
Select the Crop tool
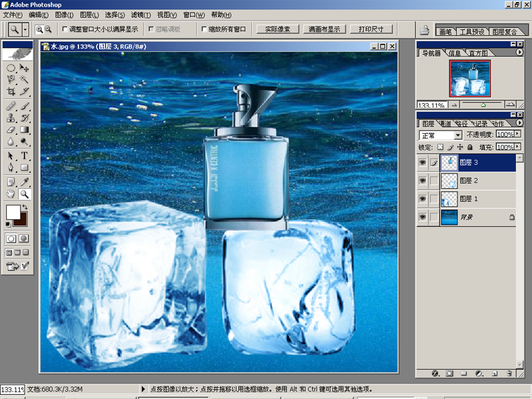click(x=11, y=91)
